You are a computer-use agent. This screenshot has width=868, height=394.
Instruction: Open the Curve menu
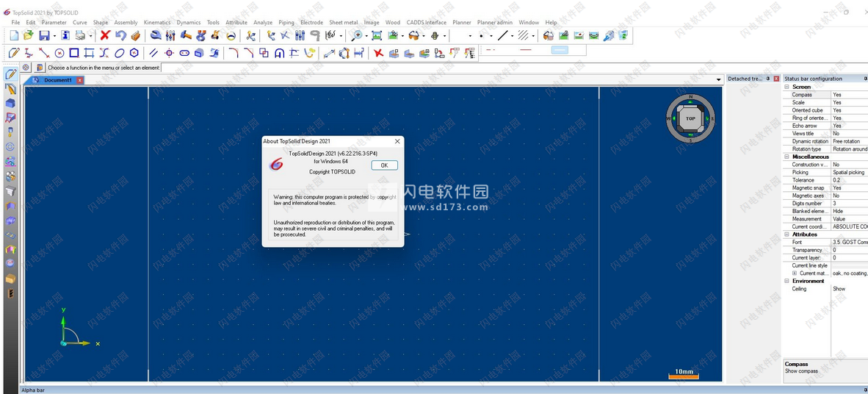pos(80,23)
